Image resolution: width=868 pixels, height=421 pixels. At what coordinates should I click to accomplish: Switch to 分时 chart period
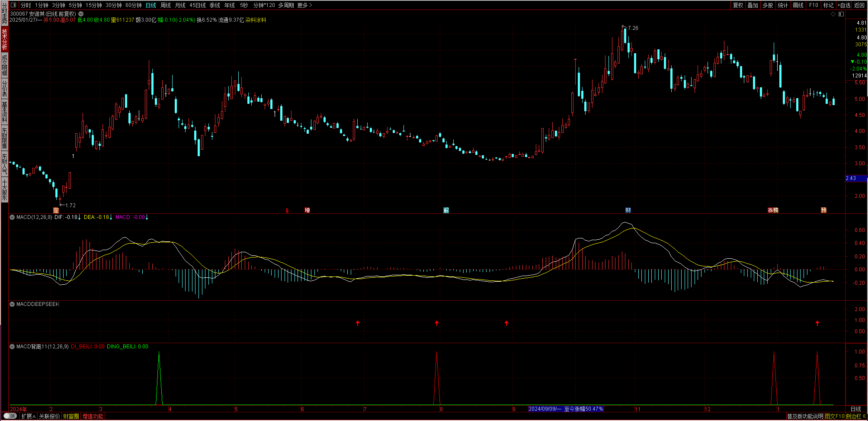pos(26,5)
